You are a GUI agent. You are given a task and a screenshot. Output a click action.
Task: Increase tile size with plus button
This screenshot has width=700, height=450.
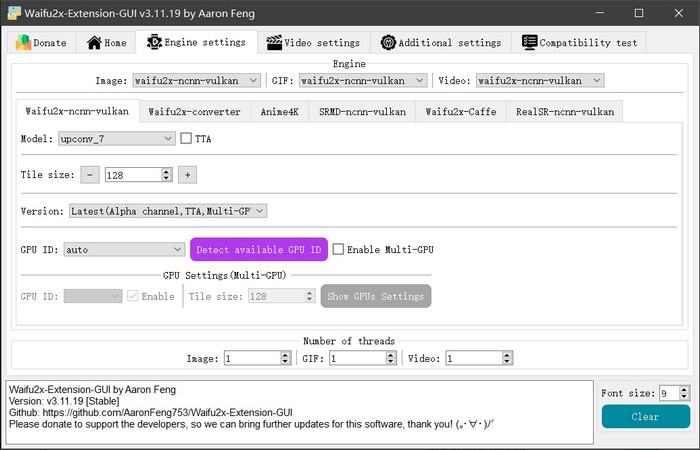(x=188, y=175)
